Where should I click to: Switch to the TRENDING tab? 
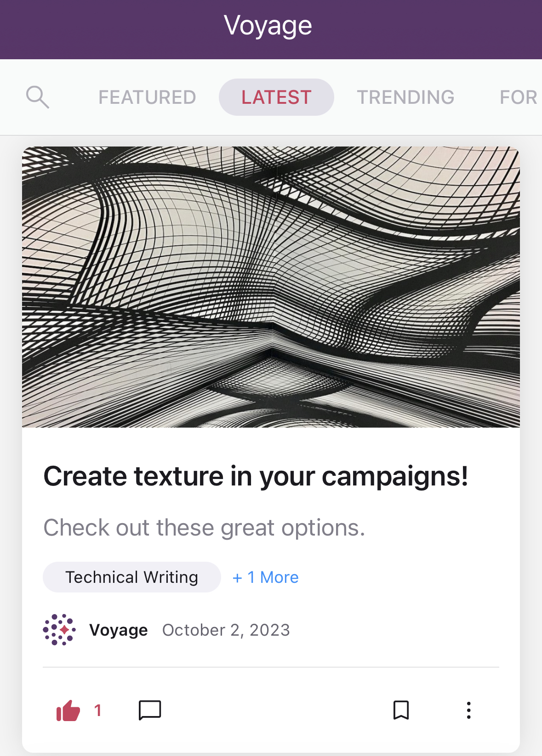click(x=405, y=96)
